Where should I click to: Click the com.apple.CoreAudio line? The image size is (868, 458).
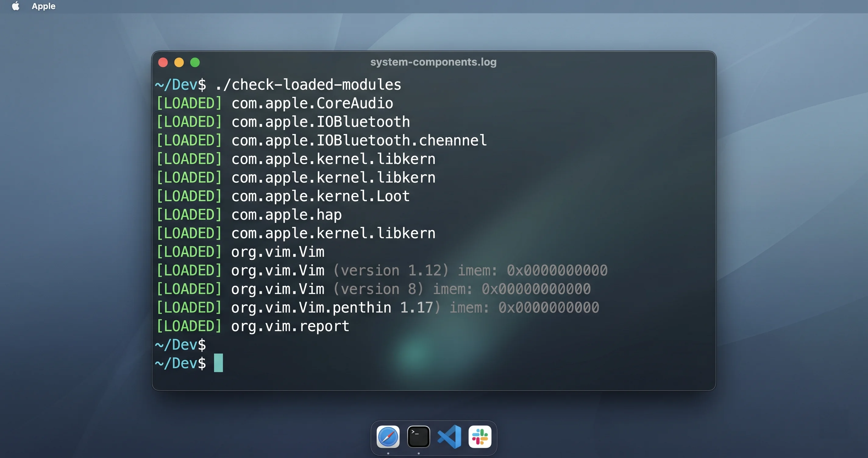275,103
